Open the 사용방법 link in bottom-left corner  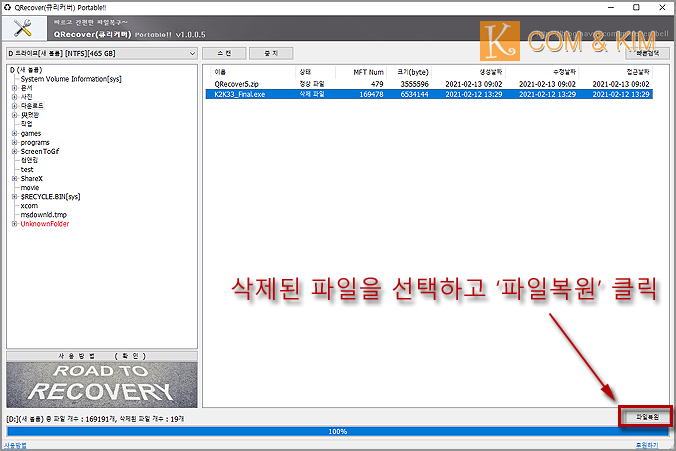click(x=15, y=445)
